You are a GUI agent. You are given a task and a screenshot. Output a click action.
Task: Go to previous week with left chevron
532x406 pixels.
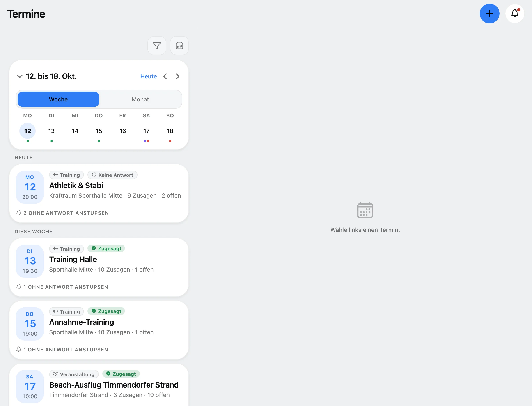(x=165, y=76)
